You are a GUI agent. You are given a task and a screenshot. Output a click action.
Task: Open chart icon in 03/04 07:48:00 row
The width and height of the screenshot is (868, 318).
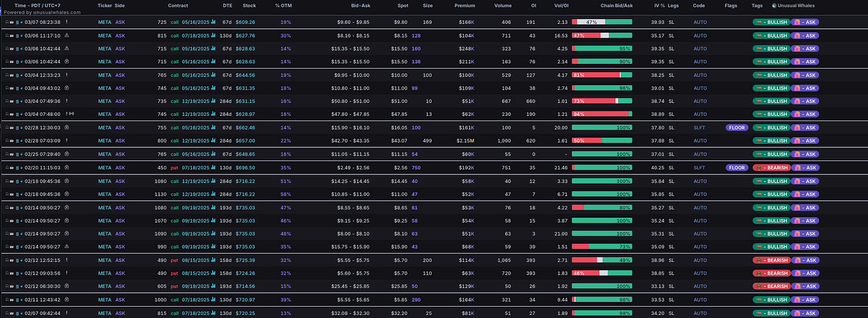[x=213, y=114]
